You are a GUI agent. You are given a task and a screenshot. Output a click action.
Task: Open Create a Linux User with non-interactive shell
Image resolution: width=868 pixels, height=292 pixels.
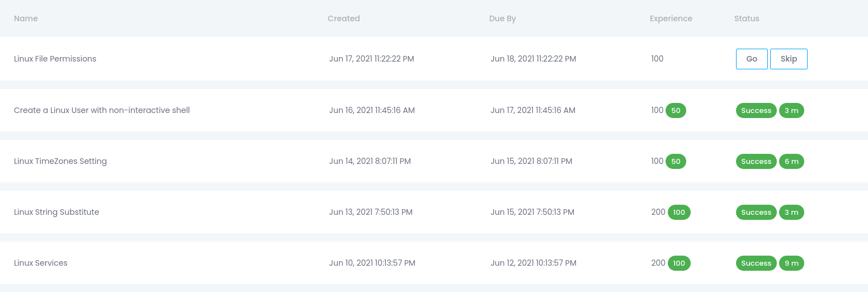102,110
